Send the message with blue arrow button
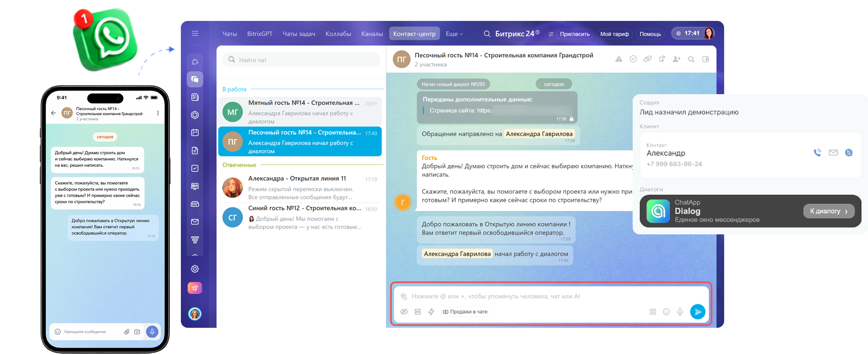This screenshot has width=868, height=355. [x=698, y=312]
